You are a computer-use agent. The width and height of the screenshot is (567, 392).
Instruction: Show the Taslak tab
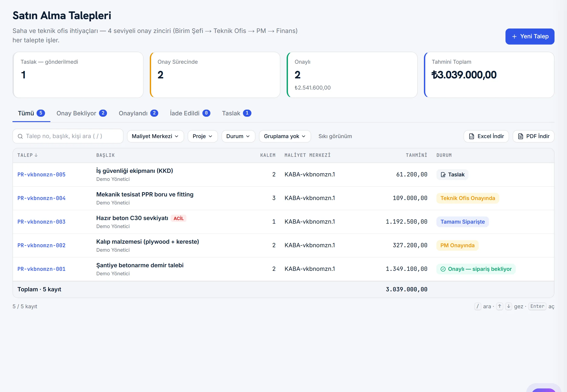236,113
